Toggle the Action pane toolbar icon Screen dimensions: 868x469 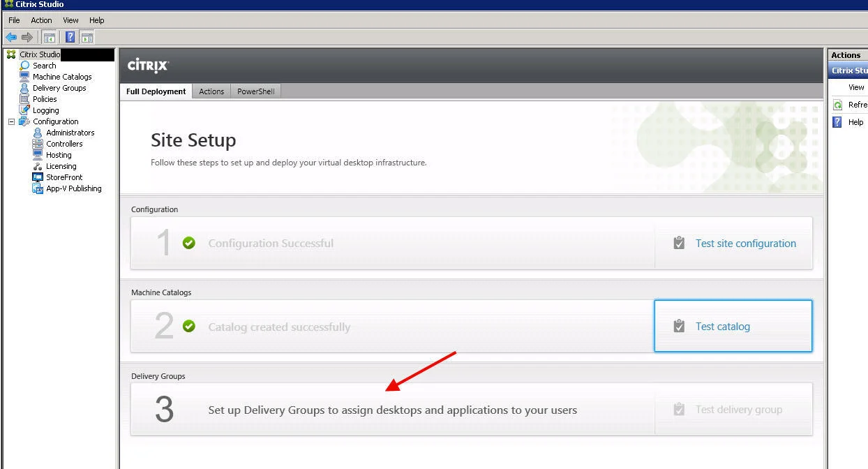coord(87,37)
